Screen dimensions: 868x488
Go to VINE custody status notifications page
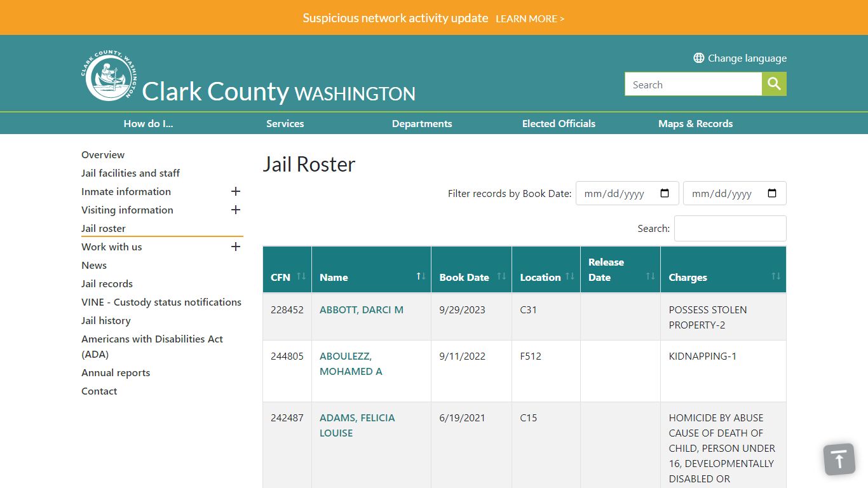161,302
